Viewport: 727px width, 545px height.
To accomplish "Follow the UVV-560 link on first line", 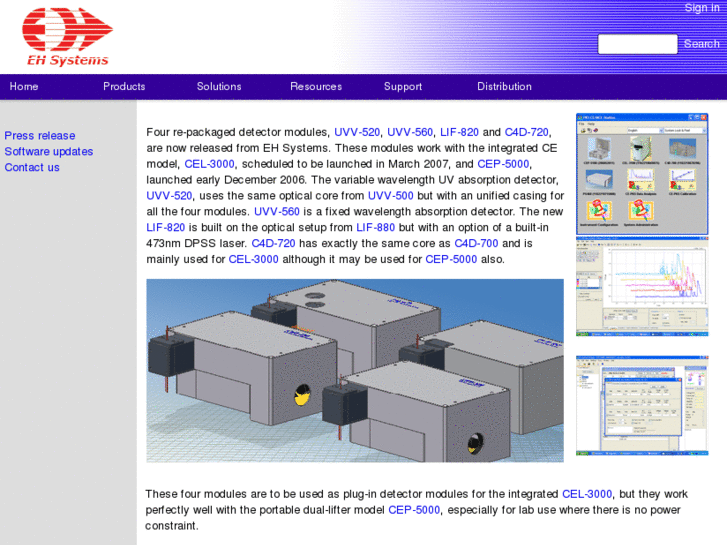I will tap(410, 132).
